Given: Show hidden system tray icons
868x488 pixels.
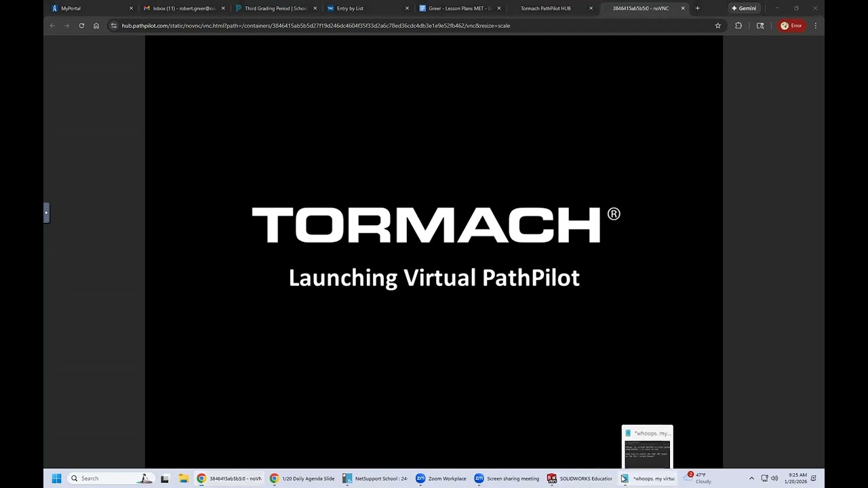Looking at the screenshot, I should (751, 479).
